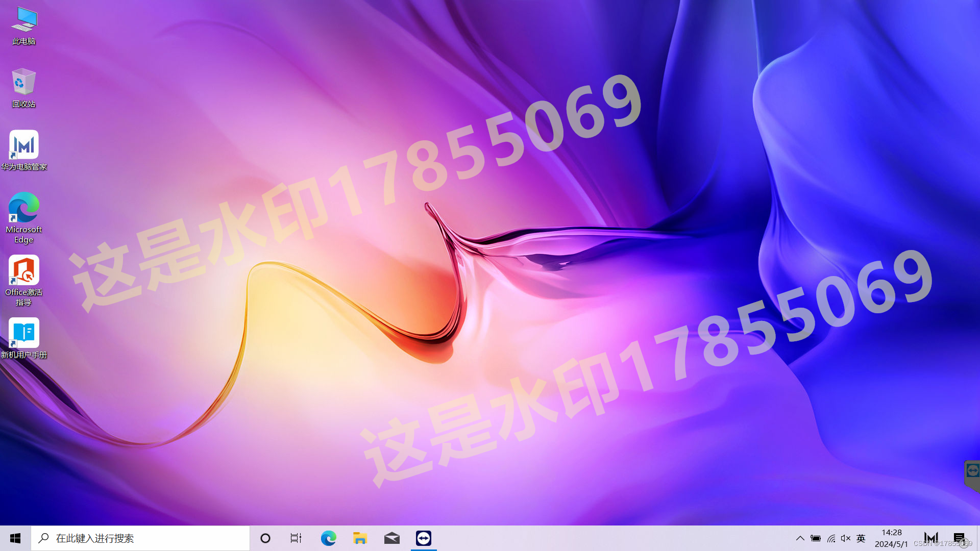Open clock and date calendar flyout
Viewport: 980px width, 551px height.
point(891,538)
